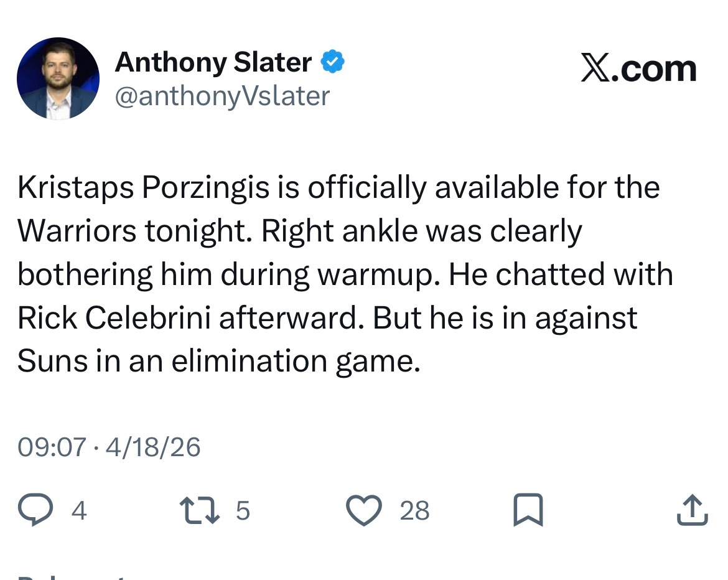Click the 4/18/26 date
The height and width of the screenshot is (580, 728).
153,447
